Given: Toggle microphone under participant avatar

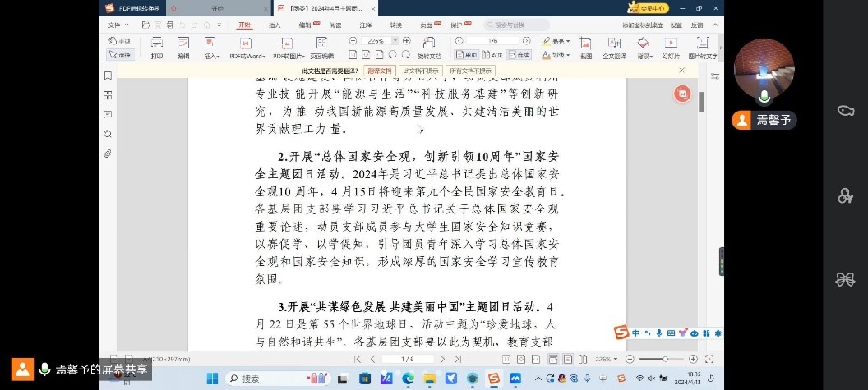Looking at the screenshot, I should point(764,98).
